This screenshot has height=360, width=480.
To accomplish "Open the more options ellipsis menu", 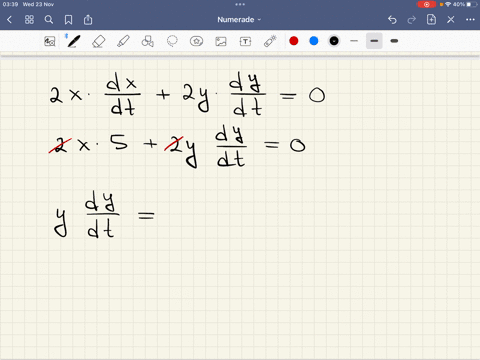I will tap(470, 20).
